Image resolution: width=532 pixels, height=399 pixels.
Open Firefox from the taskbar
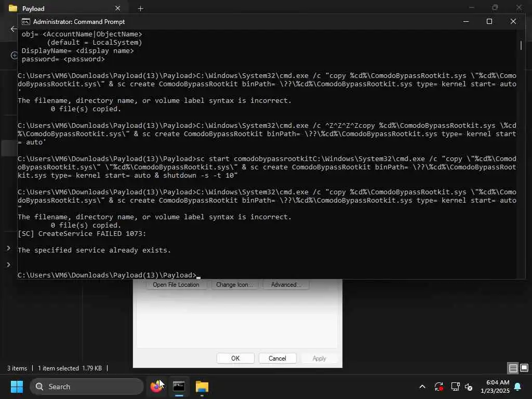point(156,387)
